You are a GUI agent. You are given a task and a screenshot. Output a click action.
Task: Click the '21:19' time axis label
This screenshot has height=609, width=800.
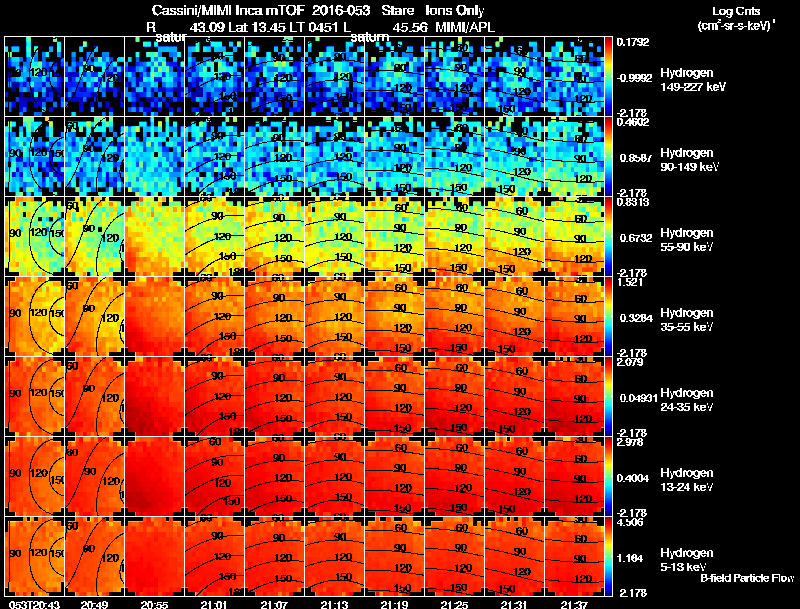394,604
